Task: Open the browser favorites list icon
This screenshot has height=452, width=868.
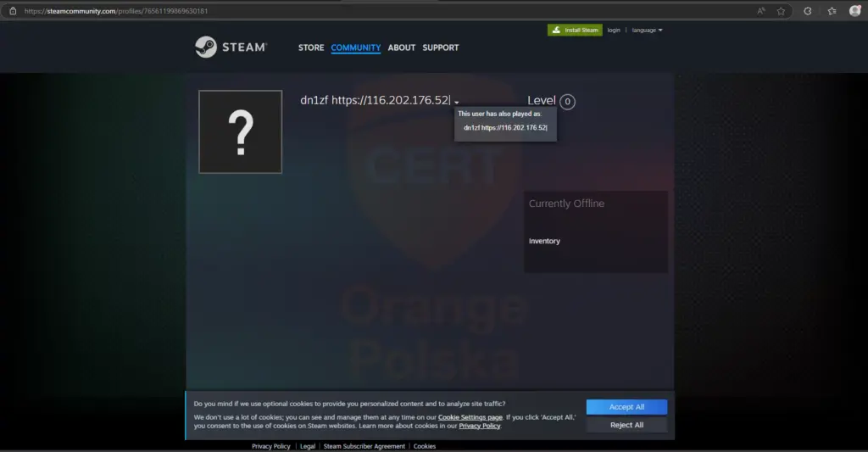Action: point(832,11)
